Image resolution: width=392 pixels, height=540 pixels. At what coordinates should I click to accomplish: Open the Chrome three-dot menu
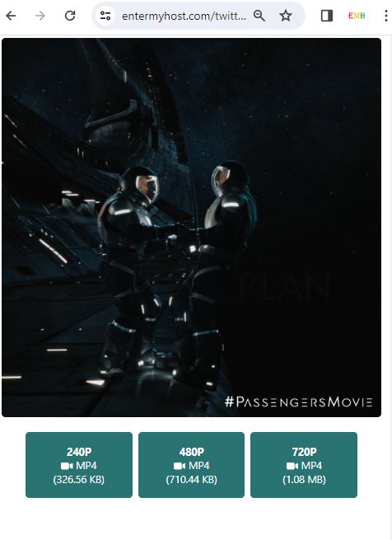[x=386, y=16]
